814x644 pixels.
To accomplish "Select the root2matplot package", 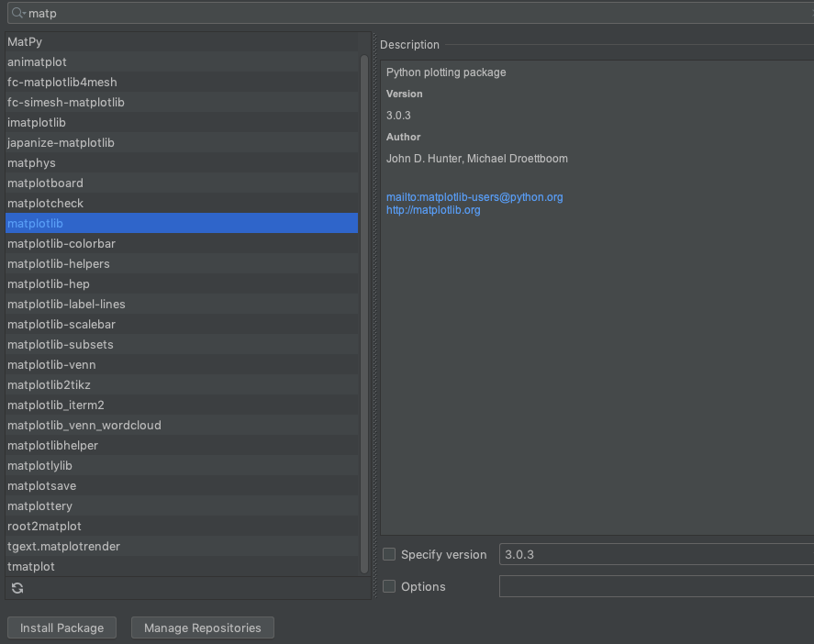I will (182, 527).
